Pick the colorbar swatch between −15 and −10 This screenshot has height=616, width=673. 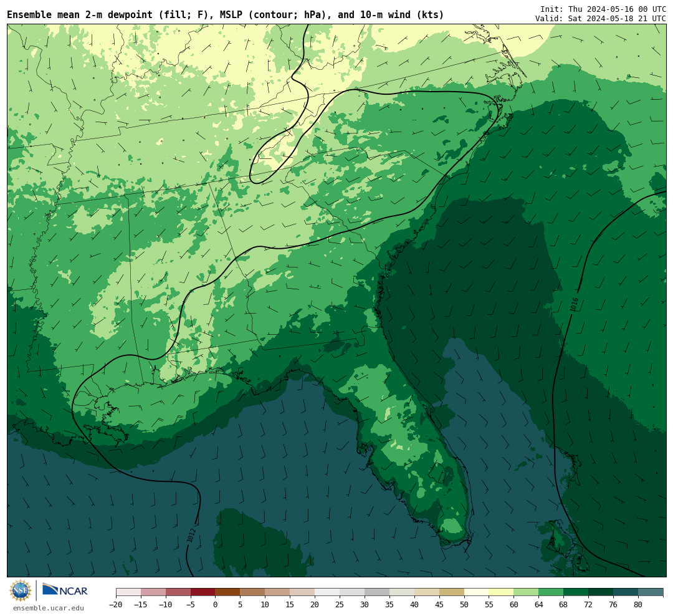(153, 592)
